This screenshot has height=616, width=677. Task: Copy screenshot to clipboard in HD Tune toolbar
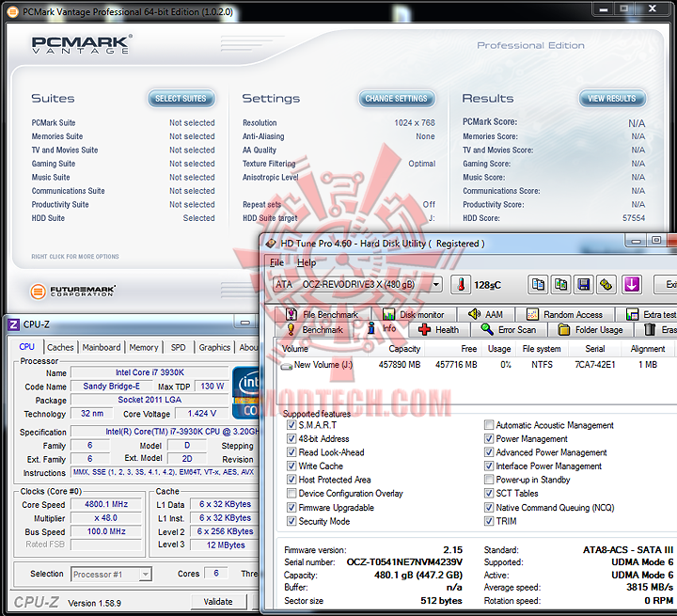560,285
